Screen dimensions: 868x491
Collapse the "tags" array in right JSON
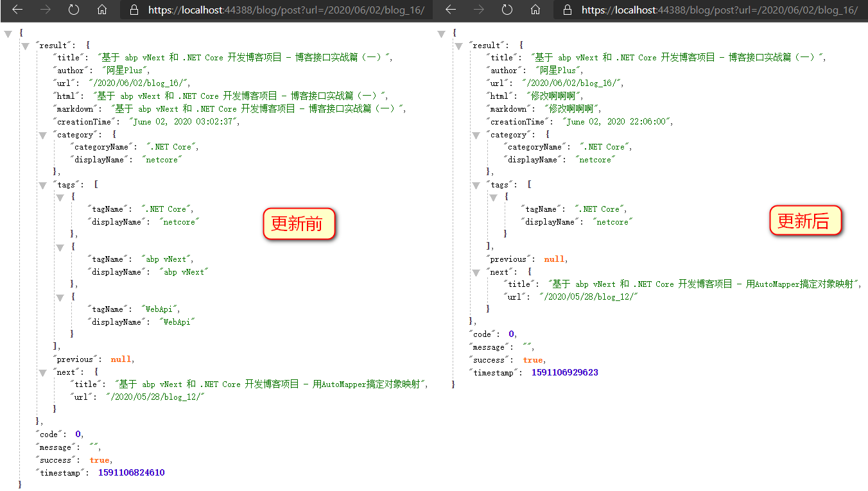point(476,185)
